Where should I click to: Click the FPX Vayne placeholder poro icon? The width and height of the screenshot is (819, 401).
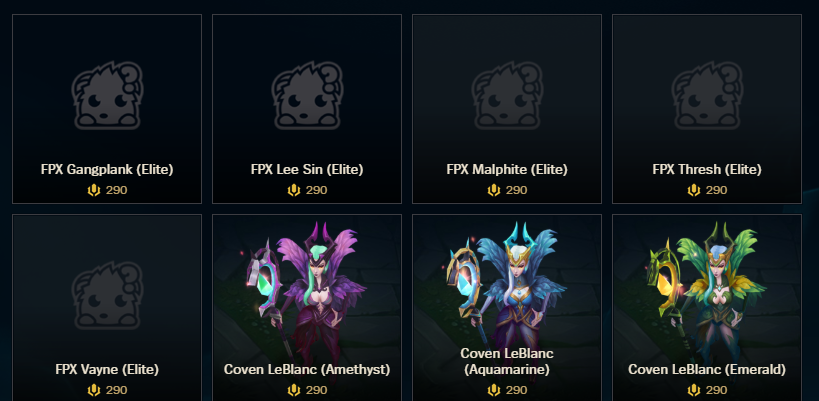click(x=107, y=296)
